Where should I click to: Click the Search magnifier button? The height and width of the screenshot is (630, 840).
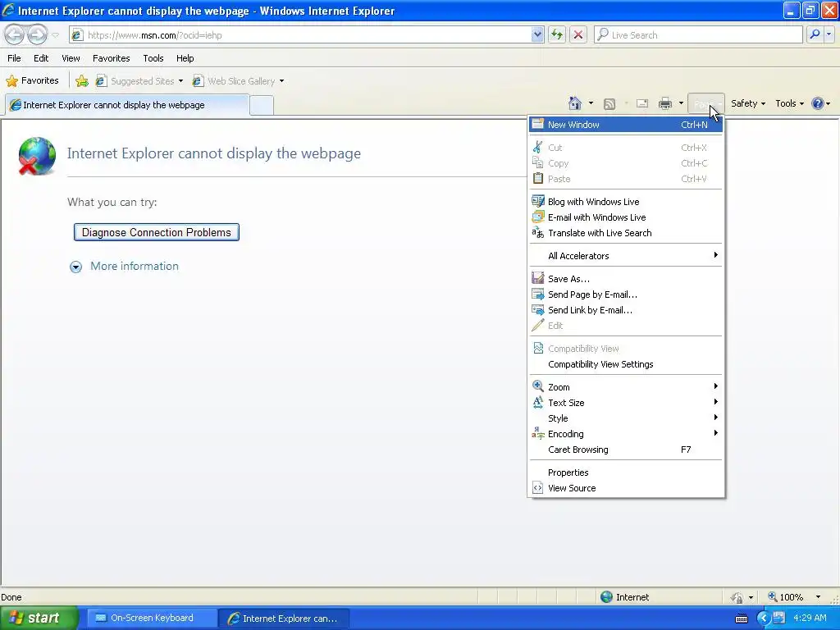tap(815, 34)
